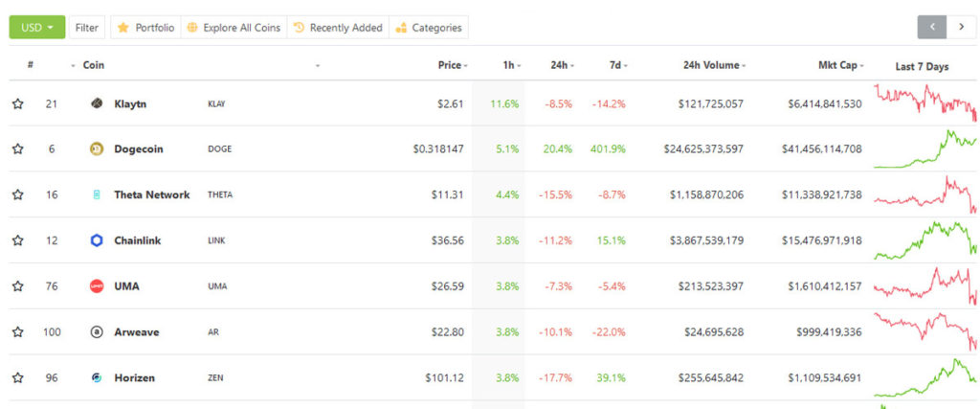View Klaytn 7-day sparkline chart
This screenshot has height=409, width=980.
(x=925, y=102)
